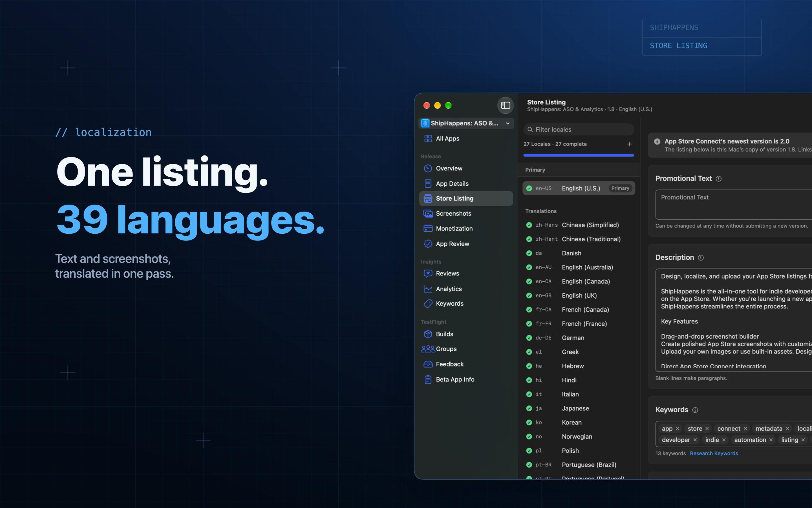The height and width of the screenshot is (508, 812).
Task: Click the Keywords info icon
Action: 695,410
